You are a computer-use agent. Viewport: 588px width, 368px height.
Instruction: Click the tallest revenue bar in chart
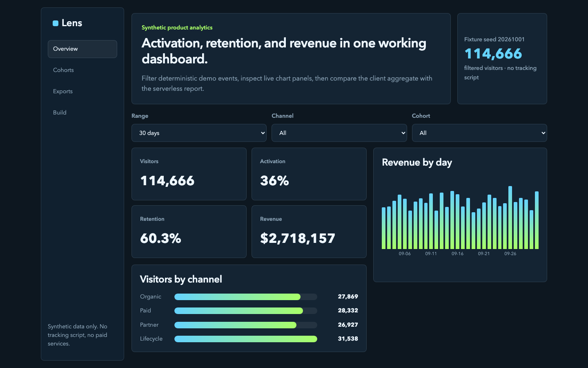(510, 218)
